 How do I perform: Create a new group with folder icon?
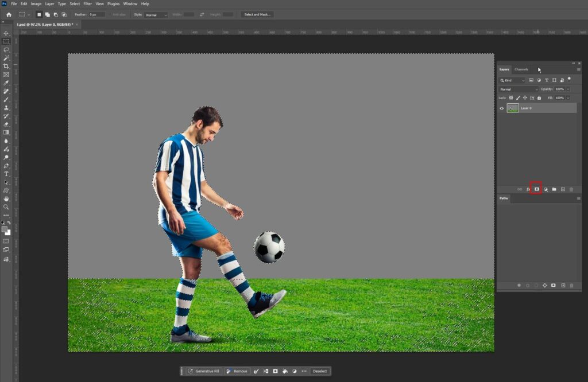[x=554, y=189]
